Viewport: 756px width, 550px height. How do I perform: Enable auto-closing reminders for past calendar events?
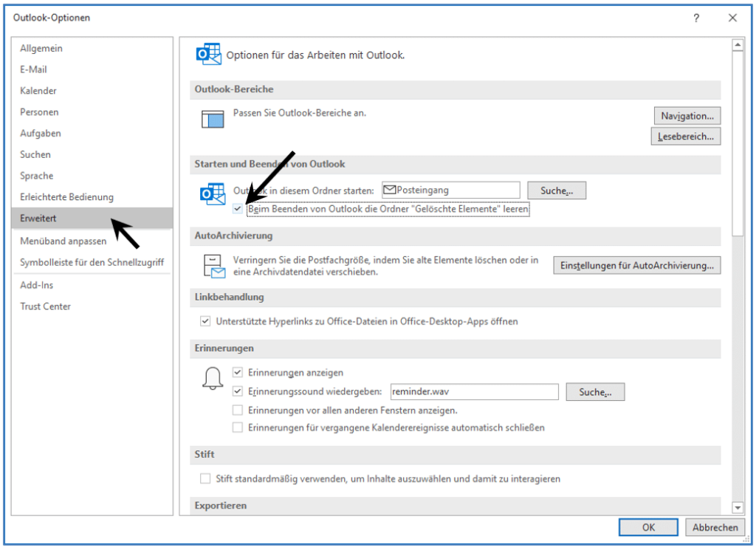click(x=237, y=427)
